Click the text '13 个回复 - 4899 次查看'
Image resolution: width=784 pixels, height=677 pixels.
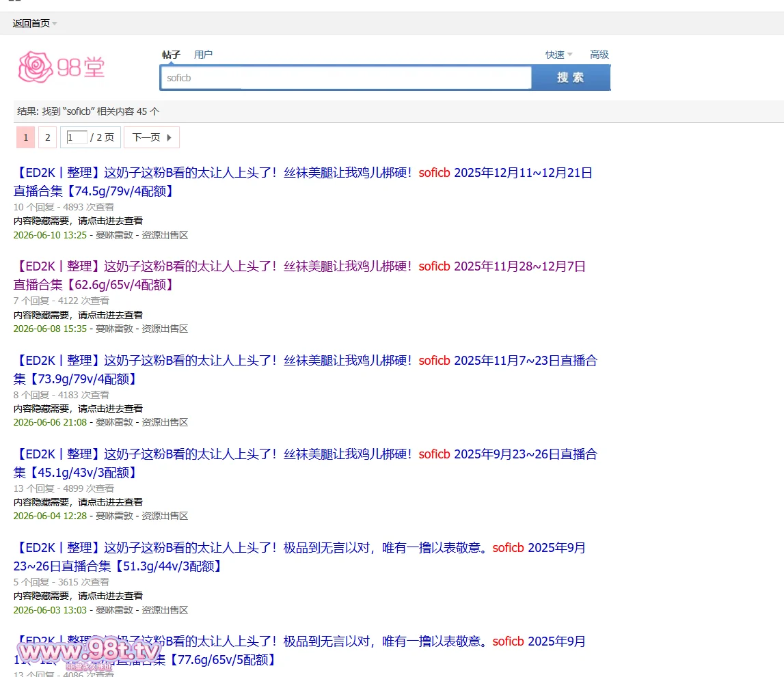[x=64, y=488]
